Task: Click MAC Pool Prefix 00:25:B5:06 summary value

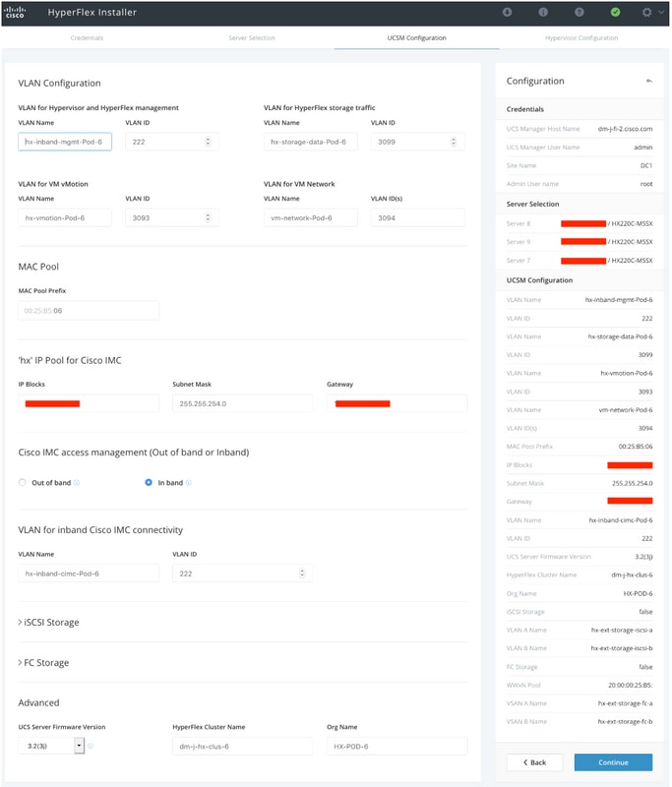Action: point(636,447)
